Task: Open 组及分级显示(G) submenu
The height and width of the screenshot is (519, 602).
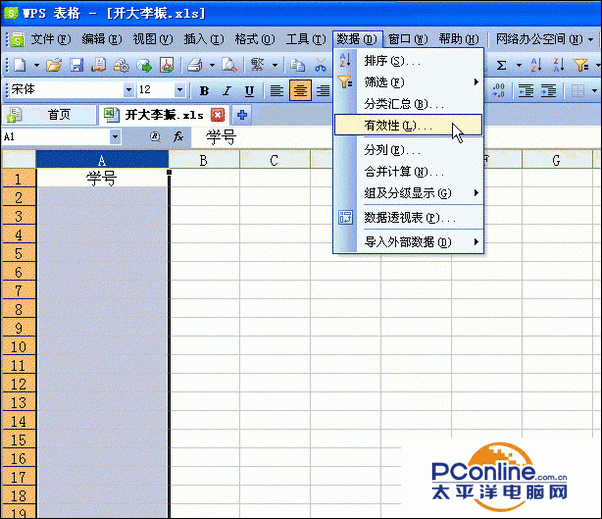Action: [408, 193]
